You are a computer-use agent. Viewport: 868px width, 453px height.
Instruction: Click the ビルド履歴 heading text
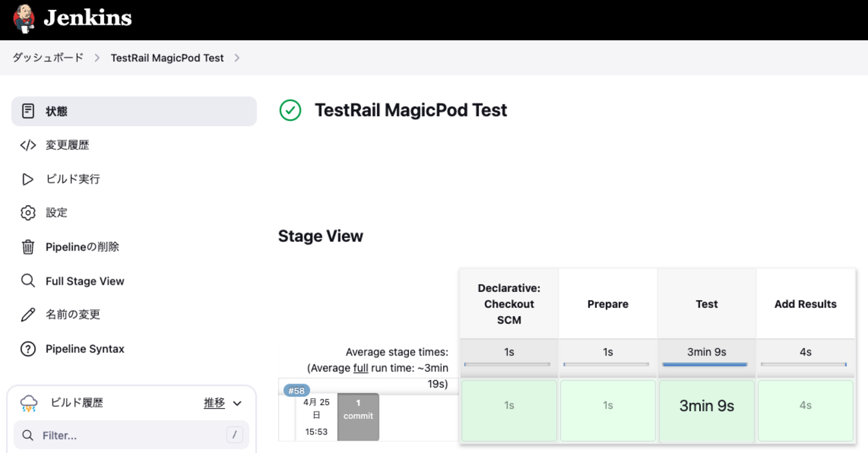click(x=77, y=403)
